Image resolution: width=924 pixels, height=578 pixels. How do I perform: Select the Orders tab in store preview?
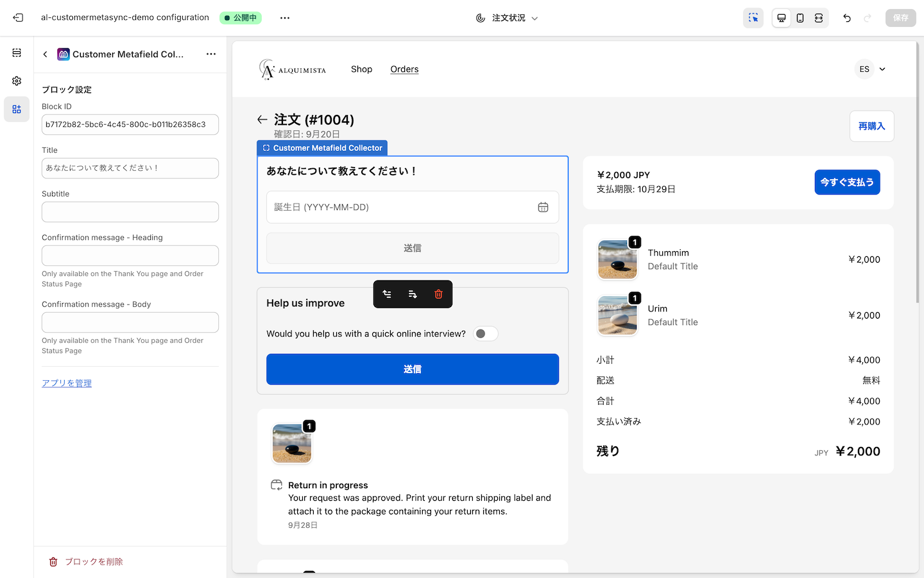tap(404, 69)
